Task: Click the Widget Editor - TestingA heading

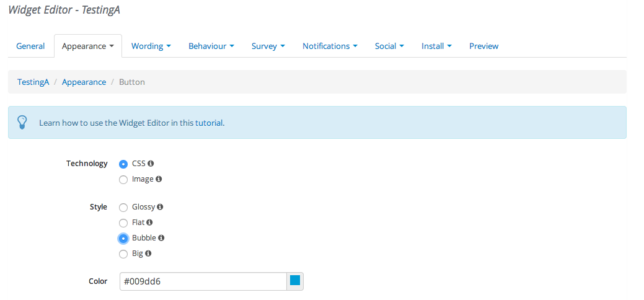Action: tap(64, 11)
